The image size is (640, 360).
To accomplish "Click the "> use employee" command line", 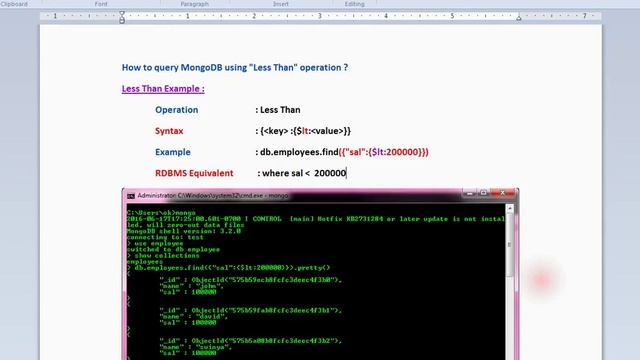I will coord(155,243).
